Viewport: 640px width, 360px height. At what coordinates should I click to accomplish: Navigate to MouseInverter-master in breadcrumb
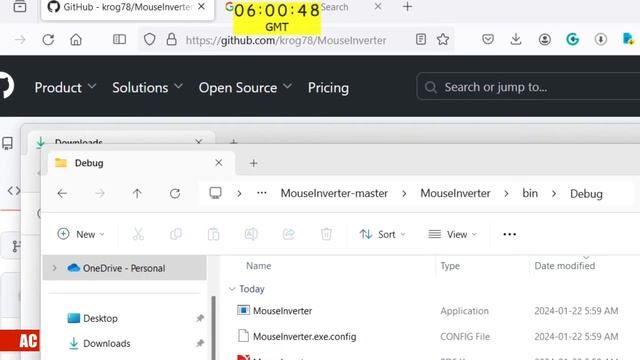(x=334, y=193)
